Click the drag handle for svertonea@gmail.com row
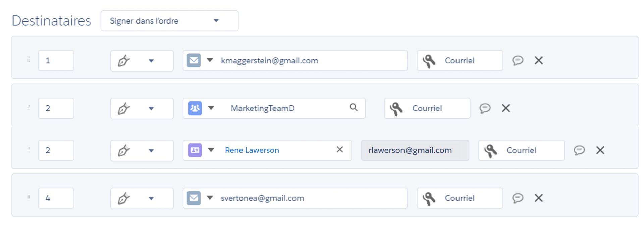The width and height of the screenshot is (644, 226). tap(29, 197)
